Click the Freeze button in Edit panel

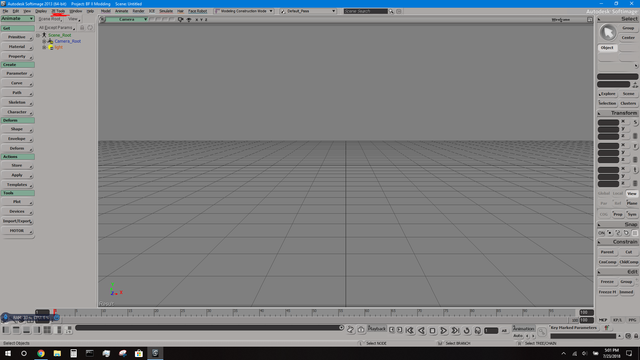tap(607, 282)
